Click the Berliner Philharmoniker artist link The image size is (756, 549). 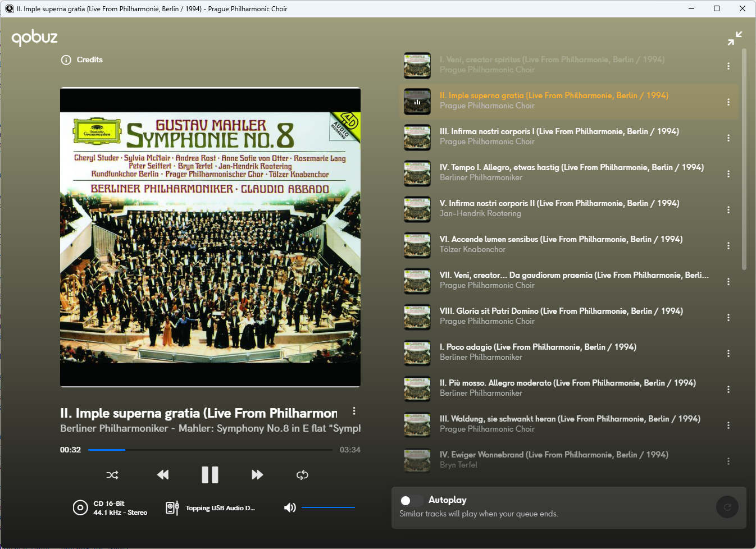click(114, 428)
